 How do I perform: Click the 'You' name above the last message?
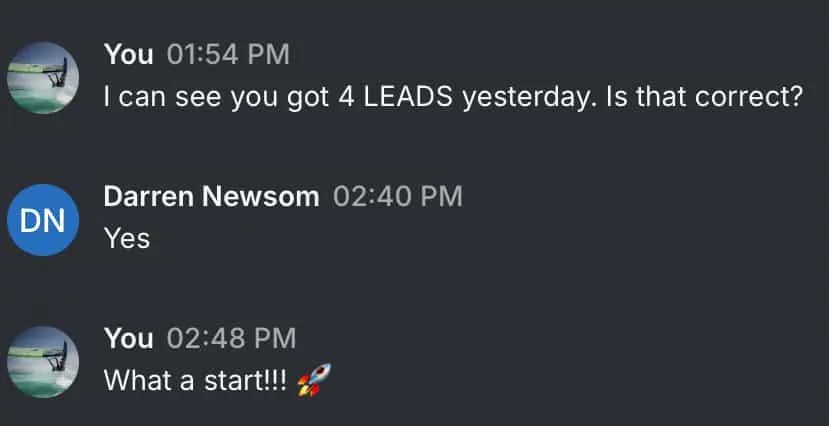(128, 338)
